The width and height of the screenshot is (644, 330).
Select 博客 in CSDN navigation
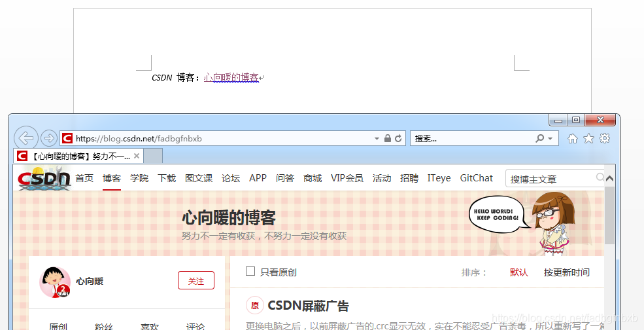[x=112, y=178]
